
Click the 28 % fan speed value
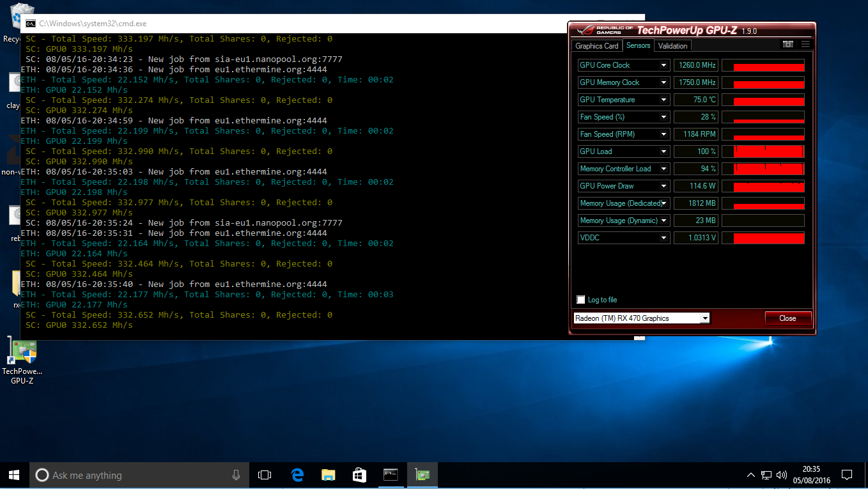coord(696,117)
